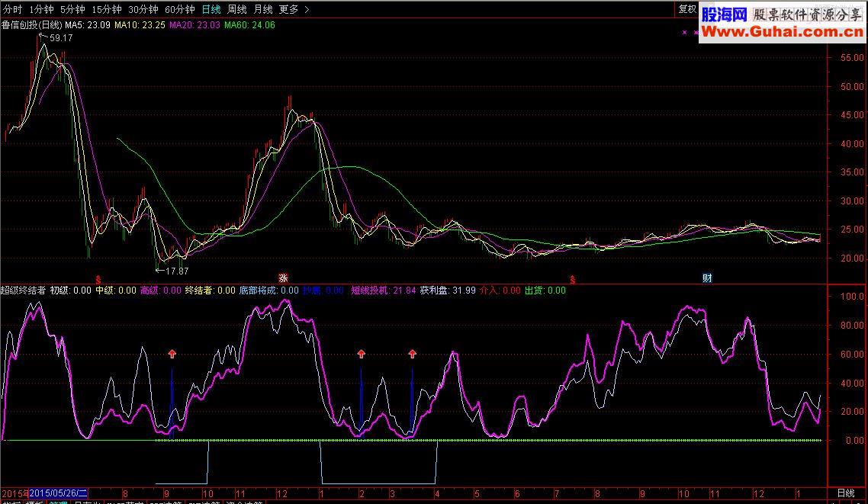Switch to the 日线 daily tab
The height and width of the screenshot is (504, 868).
tap(211, 9)
